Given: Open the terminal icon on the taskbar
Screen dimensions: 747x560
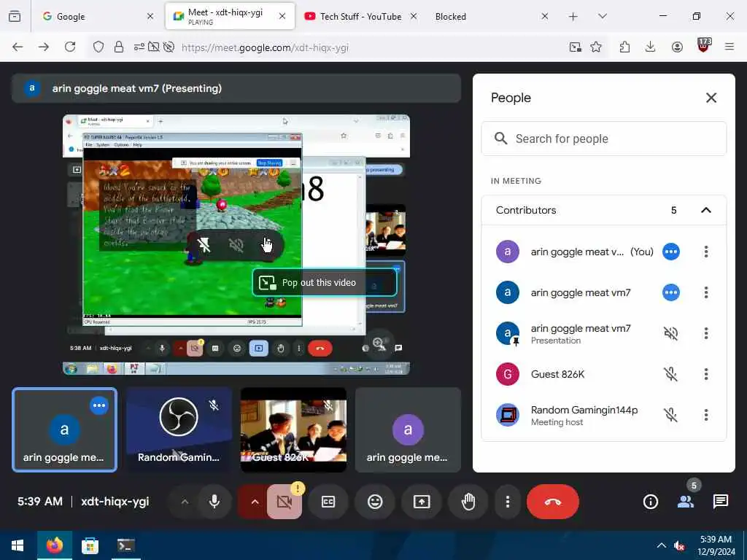Looking at the screenshot, I should coord(125,545).
